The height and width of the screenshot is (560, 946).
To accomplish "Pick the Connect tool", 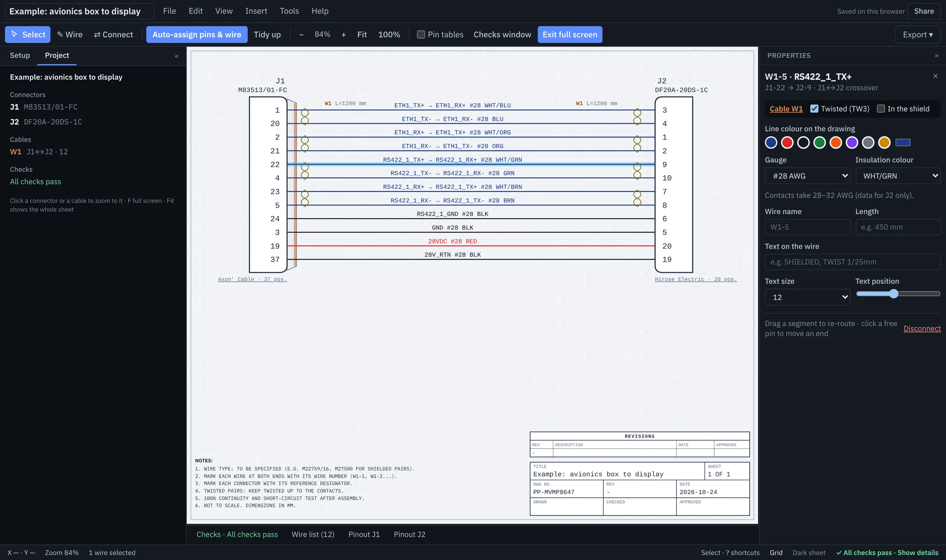I will [x=114, y=35].
